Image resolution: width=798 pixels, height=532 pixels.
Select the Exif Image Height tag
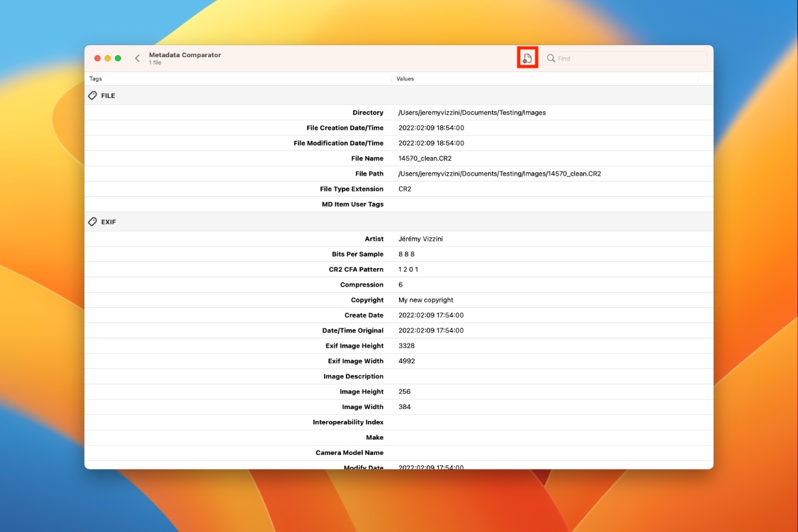356,346
